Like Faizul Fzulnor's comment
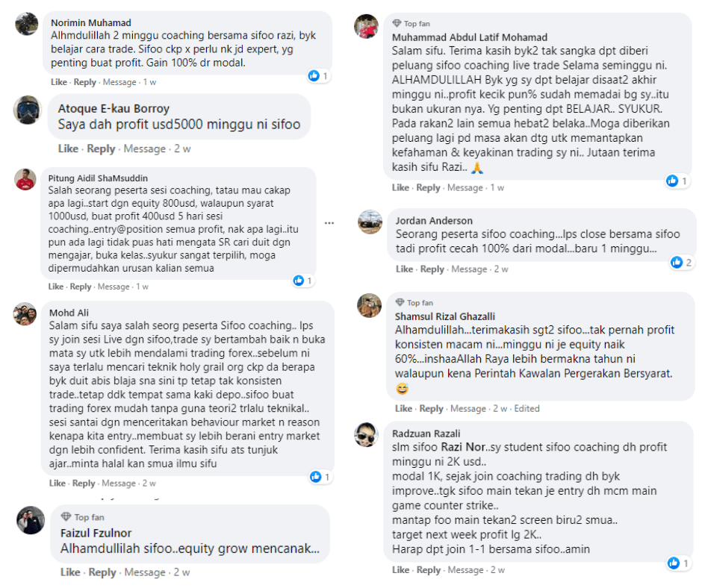Viewport: 702px width, 588px height. [x=70, y=572]
